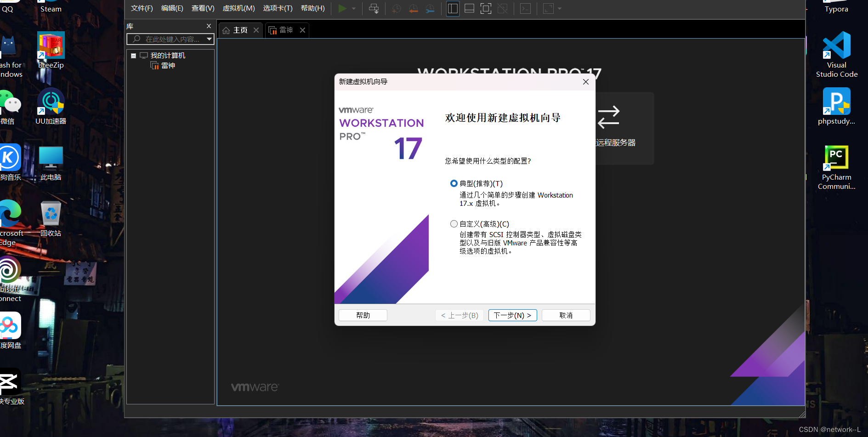Switch to the 雷神 tab
Screen dimensions: 868x437
coord(286,30)
